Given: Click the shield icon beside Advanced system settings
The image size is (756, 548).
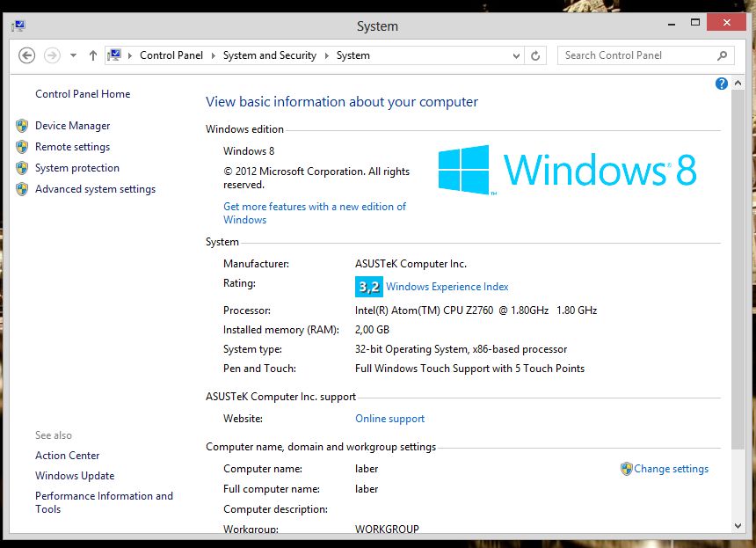Looking at the screenshot, I should click(22, 189).
